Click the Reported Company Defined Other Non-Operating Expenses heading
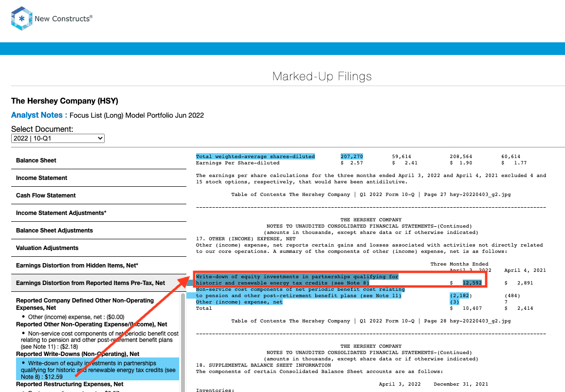 pos(85,304)
